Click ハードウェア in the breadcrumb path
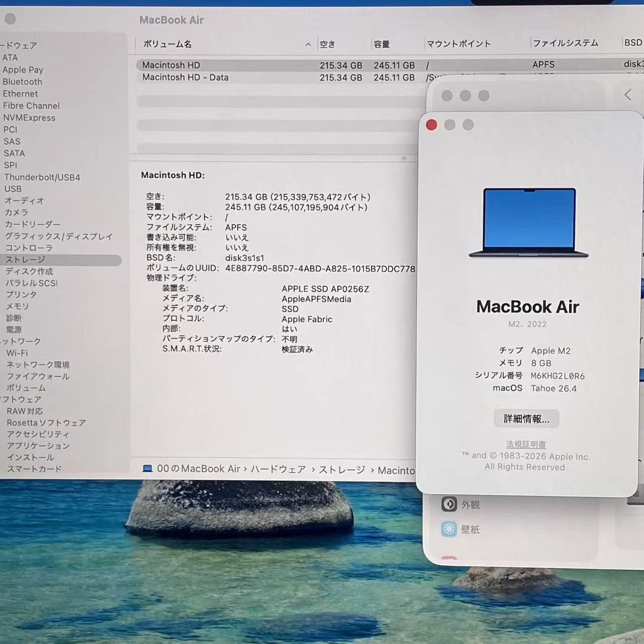 [277, 469]
